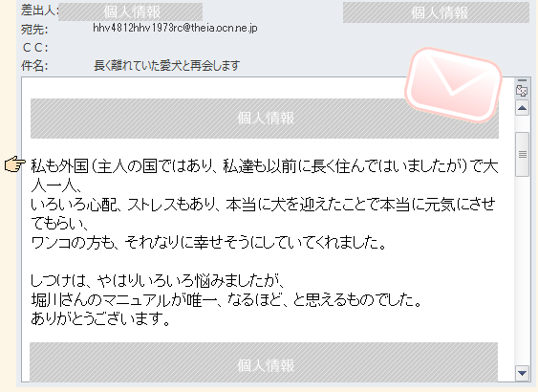Click recipient address hhv4812hhv1973rc@theia.ocn.ne.jp
This screenshot has width=538, height=392.
point(175,28)
